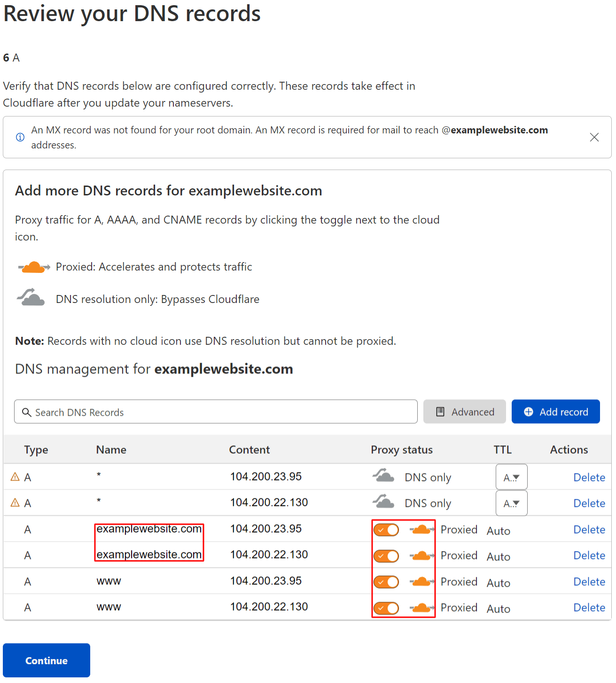Open Advanced search options
Image resolution: width=616 pixels, height=683 pixels.
[464, 411]
